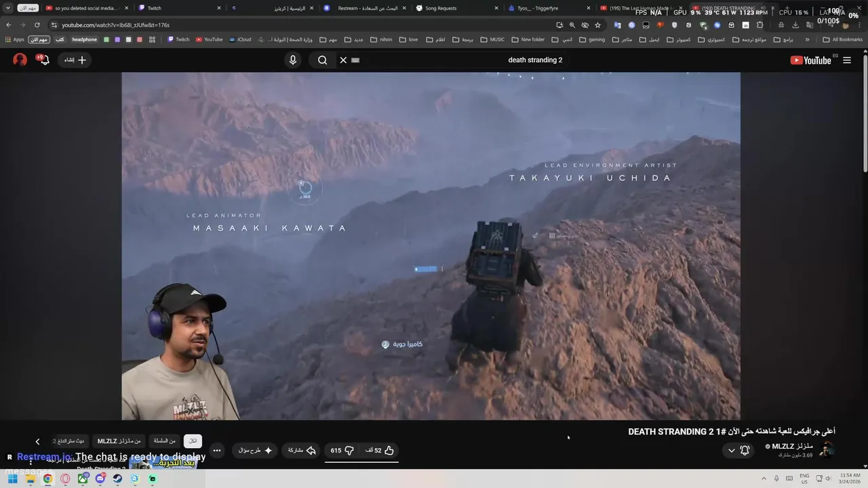Clear the search box with the X
Viewport: 868px width, 488px height.
343,60
